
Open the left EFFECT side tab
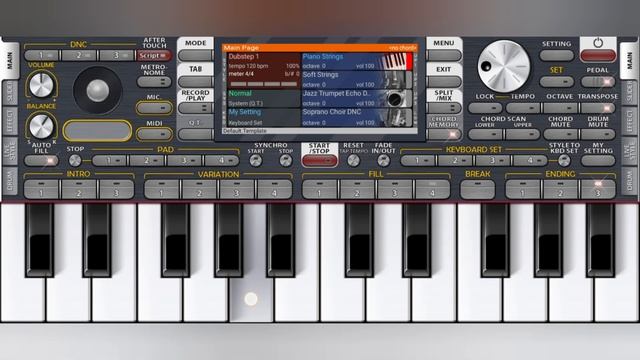(10, 121)
